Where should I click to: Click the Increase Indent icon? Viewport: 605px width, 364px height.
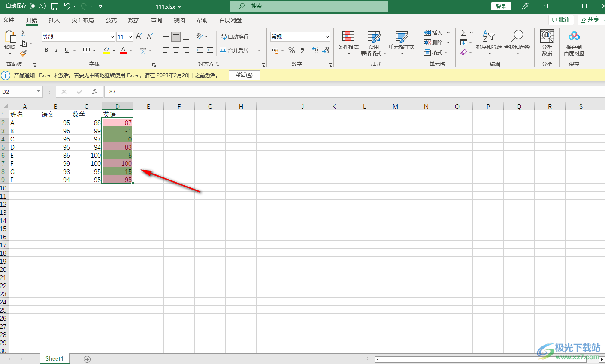point(210,50)
